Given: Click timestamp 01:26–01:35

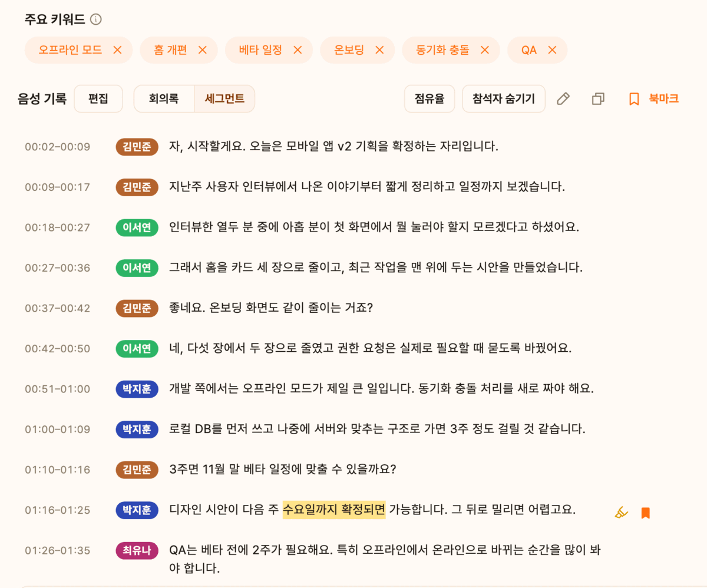Looking at the screenshot, I should pyautogui.click(x=57, y=550).
